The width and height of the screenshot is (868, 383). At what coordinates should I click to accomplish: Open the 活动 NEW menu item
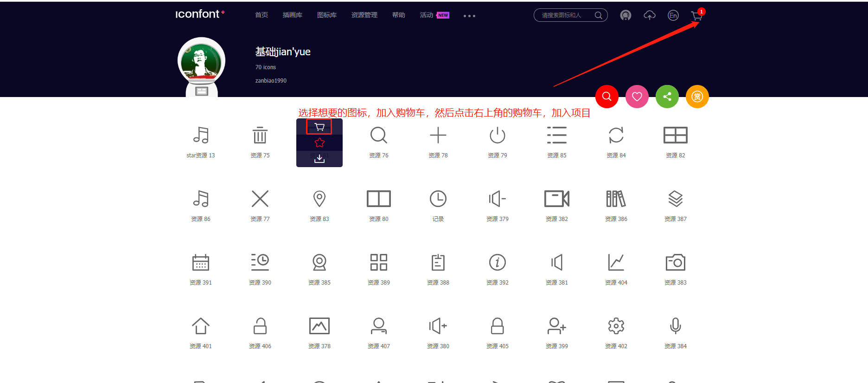434,15
